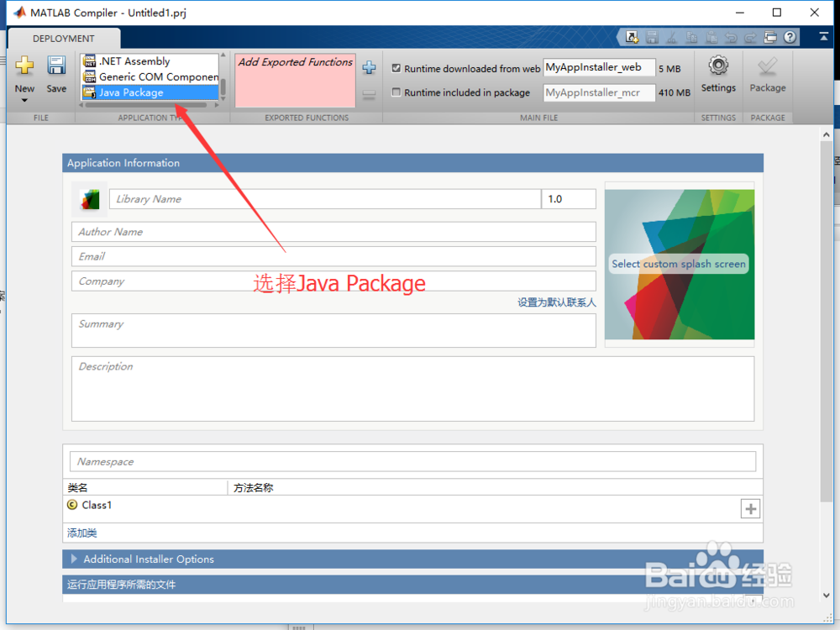Click quick-access Undo arrow

[731, 37]
